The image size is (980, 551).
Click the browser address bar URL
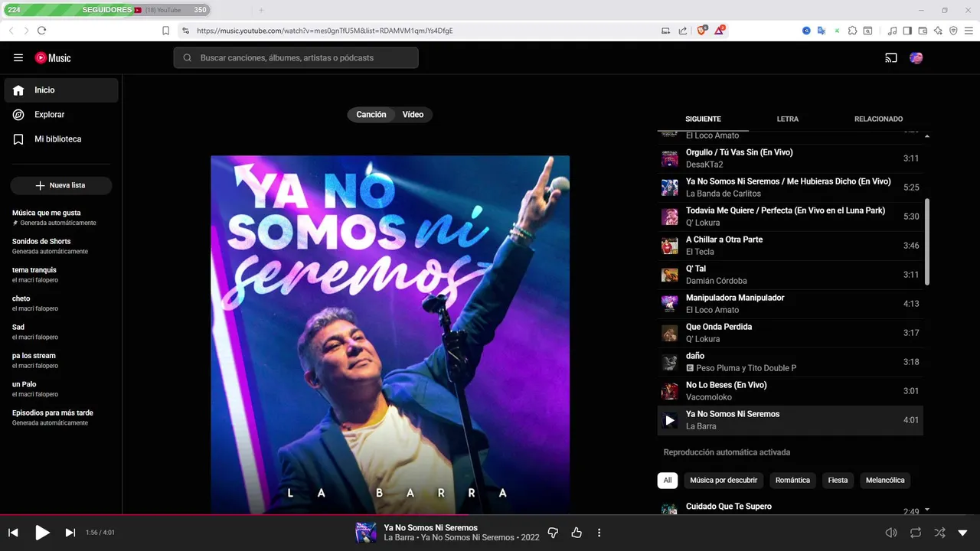click(325, 31)
